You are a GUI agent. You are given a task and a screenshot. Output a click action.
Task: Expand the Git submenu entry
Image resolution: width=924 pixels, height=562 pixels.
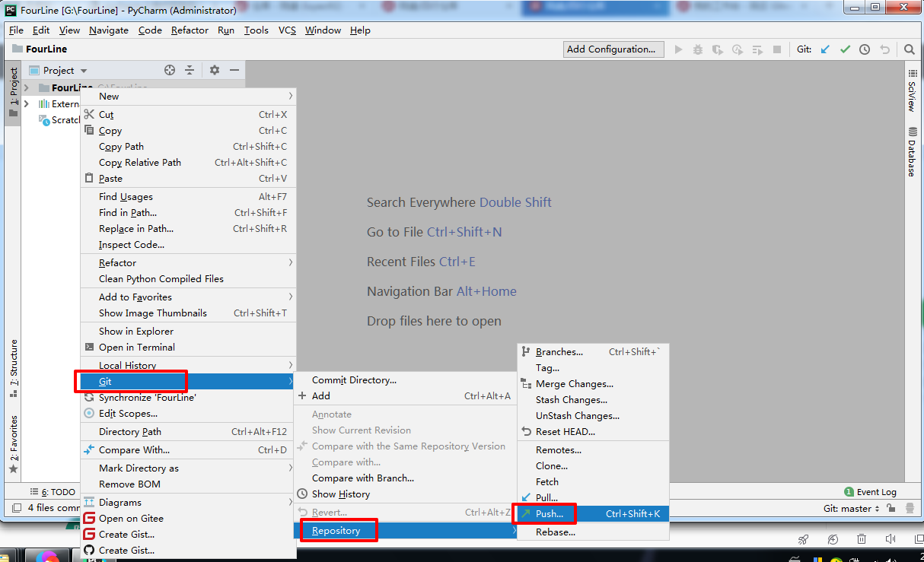tap(188, 381)
